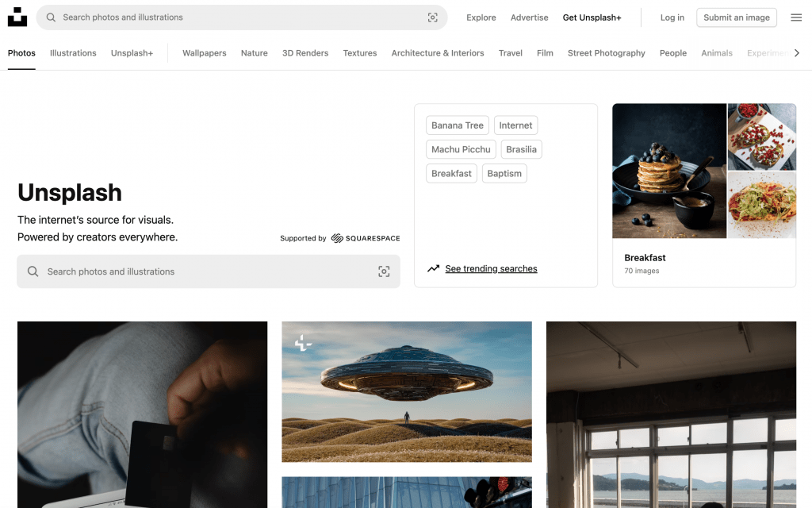Click the Machu Picchu trending tag
This screenshot has width=812, height=508.
[x=461, y=149]
